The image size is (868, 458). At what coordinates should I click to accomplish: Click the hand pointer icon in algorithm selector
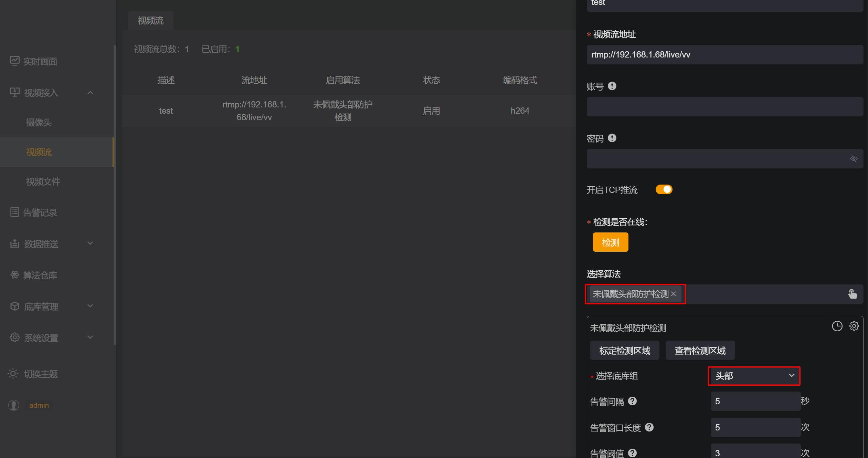852,294
